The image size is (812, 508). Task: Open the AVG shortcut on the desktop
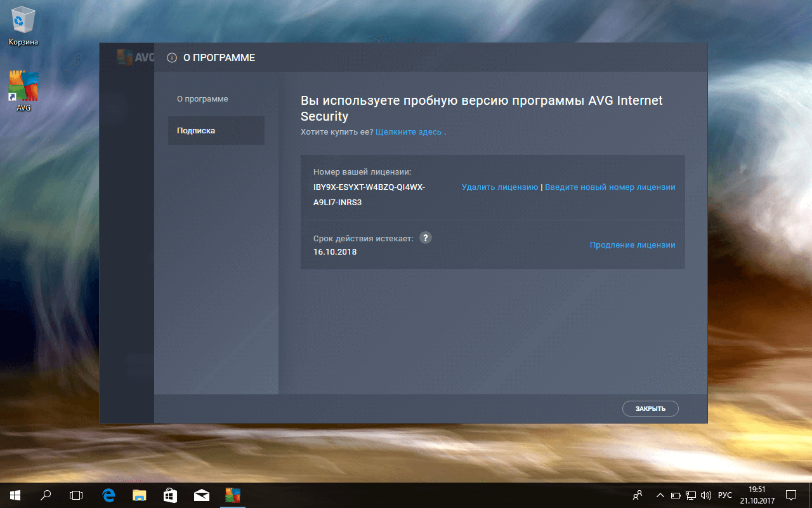[23, 90]
